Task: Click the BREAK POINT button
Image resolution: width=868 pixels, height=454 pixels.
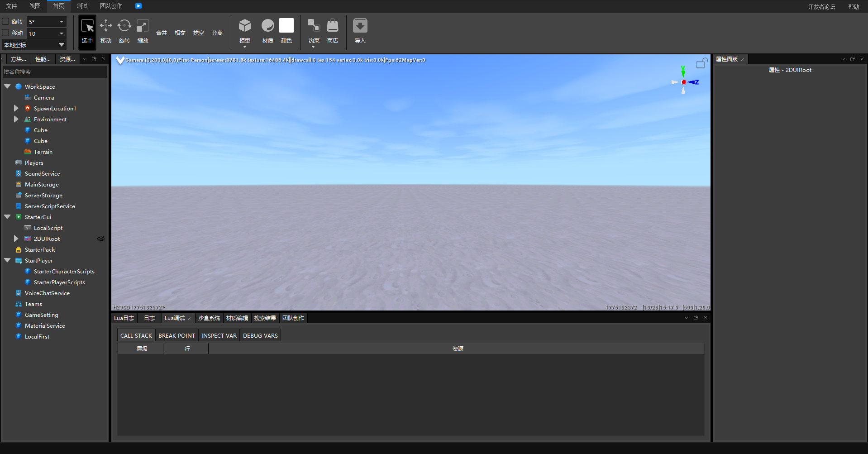Action: [x=176, y=335]
